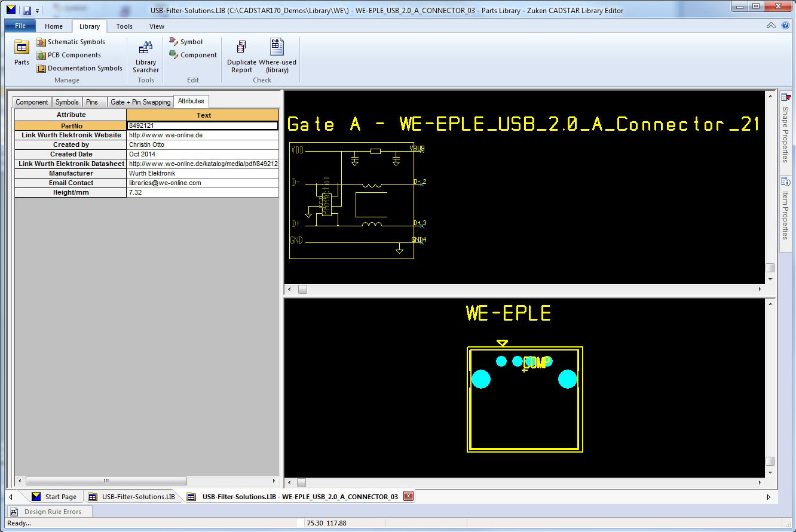
Task: Open Schematic Symbols library
Action: (x=71, y=42)
